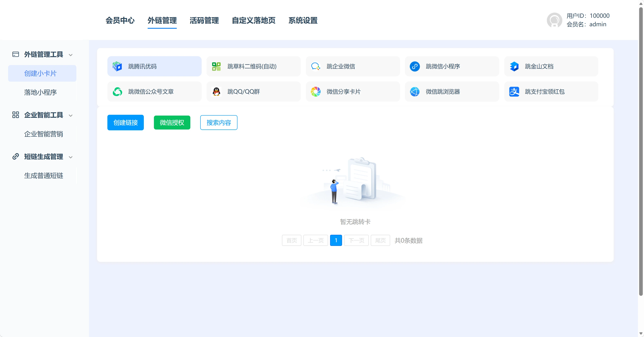The height and width of the screenshot is (337, 644).
Task: Select the 跳支付宝领红包 Alipay icon
Action: (514, 92)
